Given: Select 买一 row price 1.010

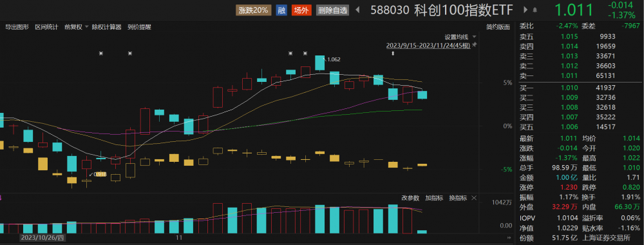Looking at the screenshot, I should coord(569,88).
